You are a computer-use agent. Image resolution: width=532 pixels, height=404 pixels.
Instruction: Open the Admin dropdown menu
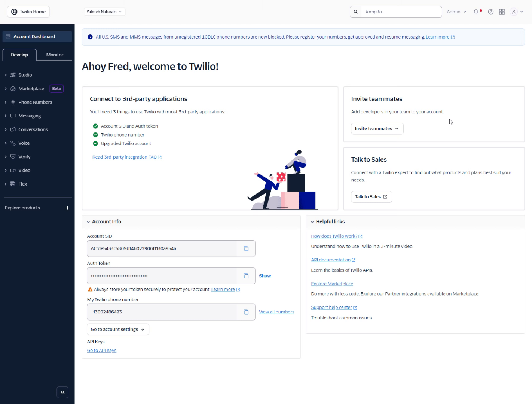point(456,12)
